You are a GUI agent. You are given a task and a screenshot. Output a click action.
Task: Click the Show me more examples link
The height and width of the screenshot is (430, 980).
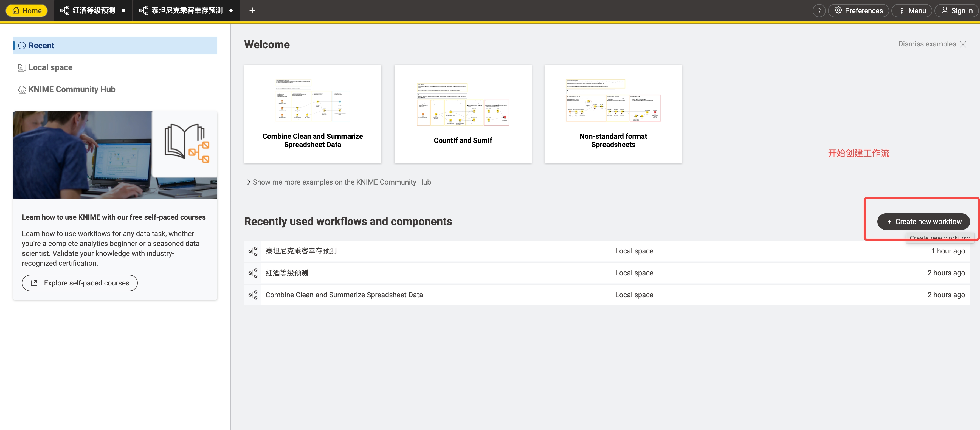click(x=337, y=182)
